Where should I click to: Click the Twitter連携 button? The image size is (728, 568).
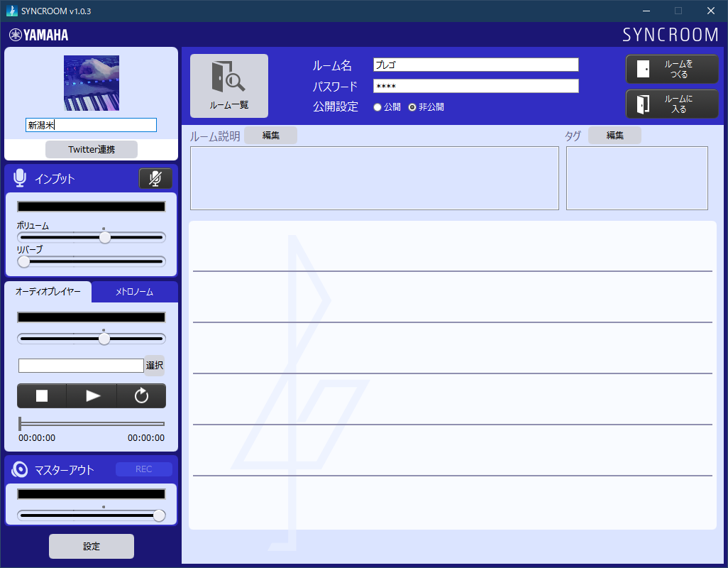92,149
